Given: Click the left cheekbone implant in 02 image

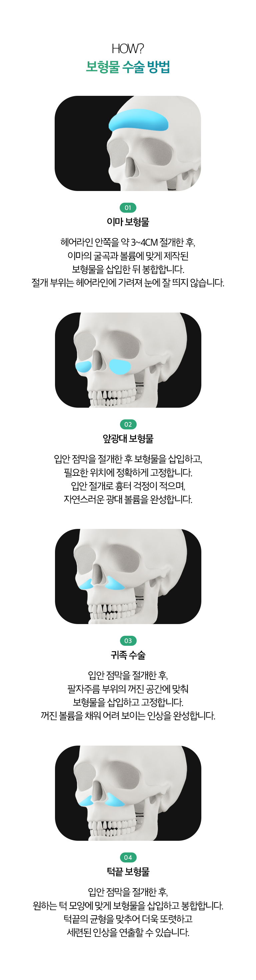Looking at the screenshot, I should pos(83,367).
